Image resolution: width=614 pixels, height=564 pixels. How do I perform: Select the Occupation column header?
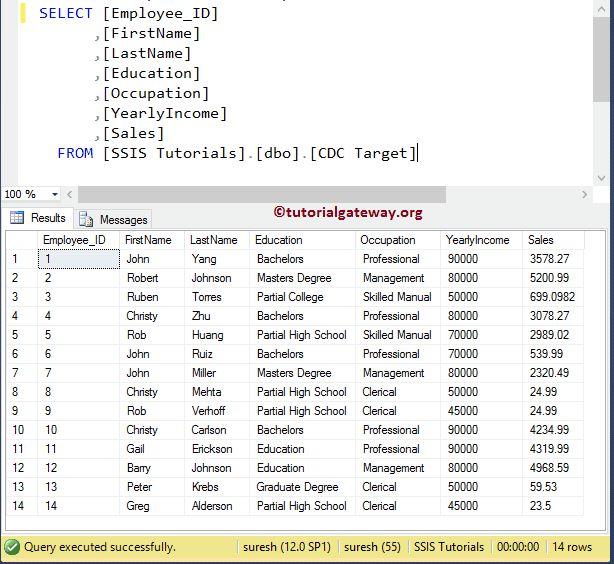(388, 240)
